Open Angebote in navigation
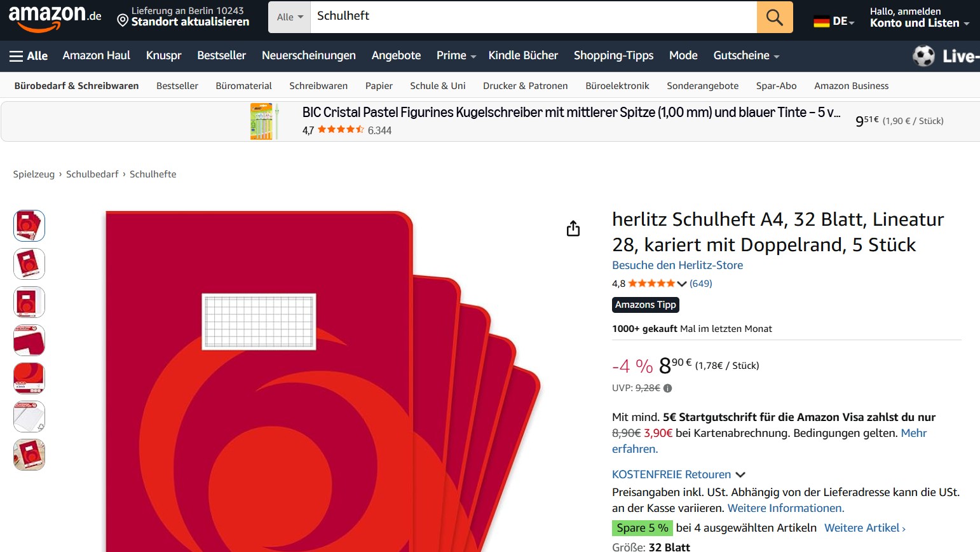The height and width of the screenshot is (552, 980). click(396, 55)
